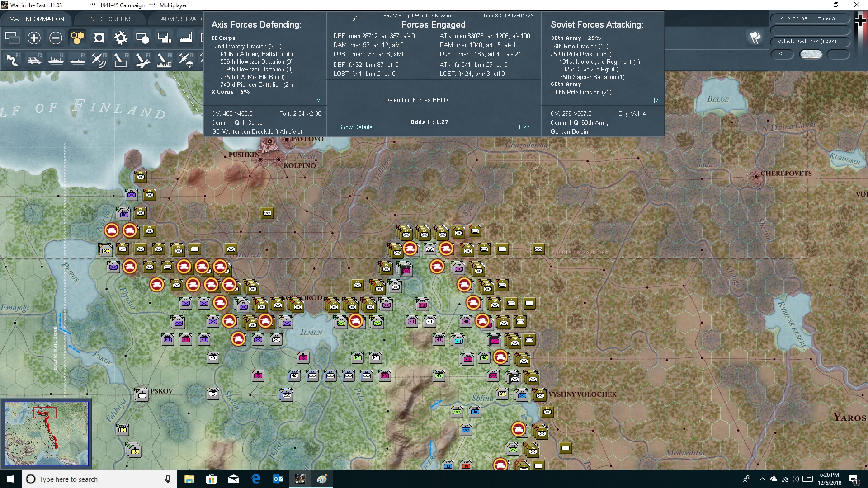Select F1 move mode arrow icon
Image resolution: width=868 pixels, height=488 pixels.
pos(12,60)
